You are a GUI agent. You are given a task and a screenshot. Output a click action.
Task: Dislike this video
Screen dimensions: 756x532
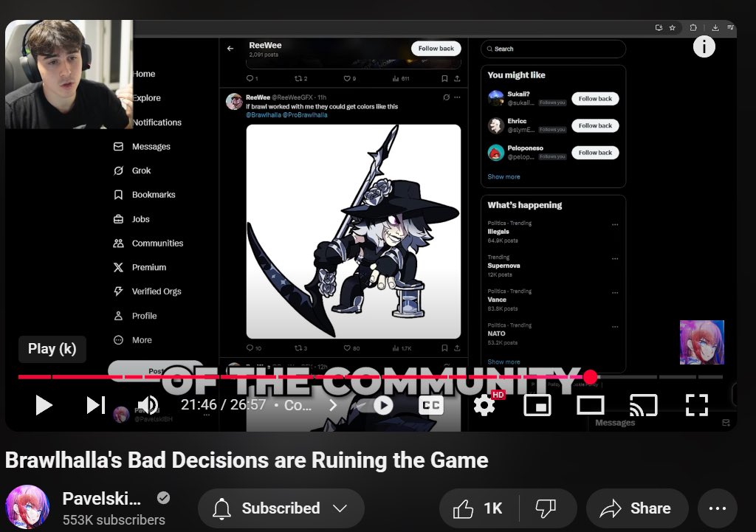click(x=546, y=508)
